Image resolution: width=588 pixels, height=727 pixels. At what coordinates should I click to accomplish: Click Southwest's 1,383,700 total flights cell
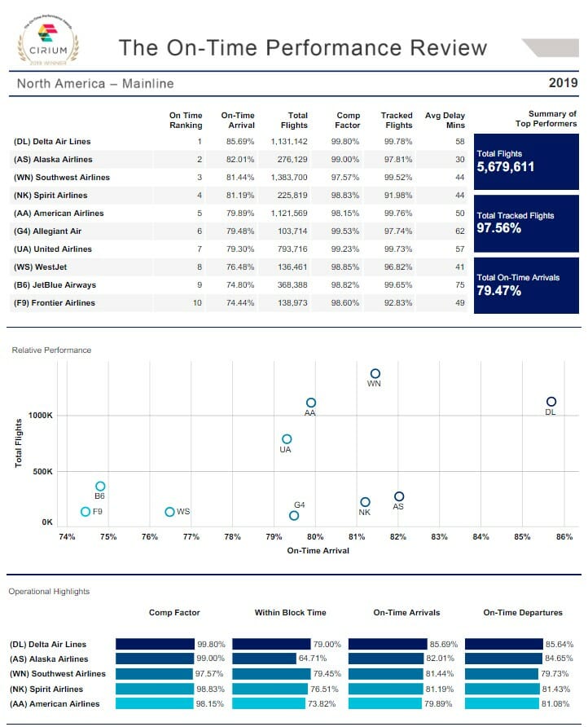288,177
